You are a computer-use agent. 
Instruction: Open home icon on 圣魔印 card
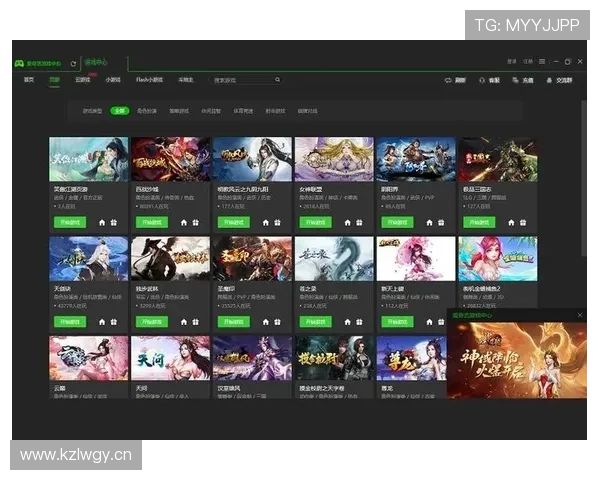[266, 322]
